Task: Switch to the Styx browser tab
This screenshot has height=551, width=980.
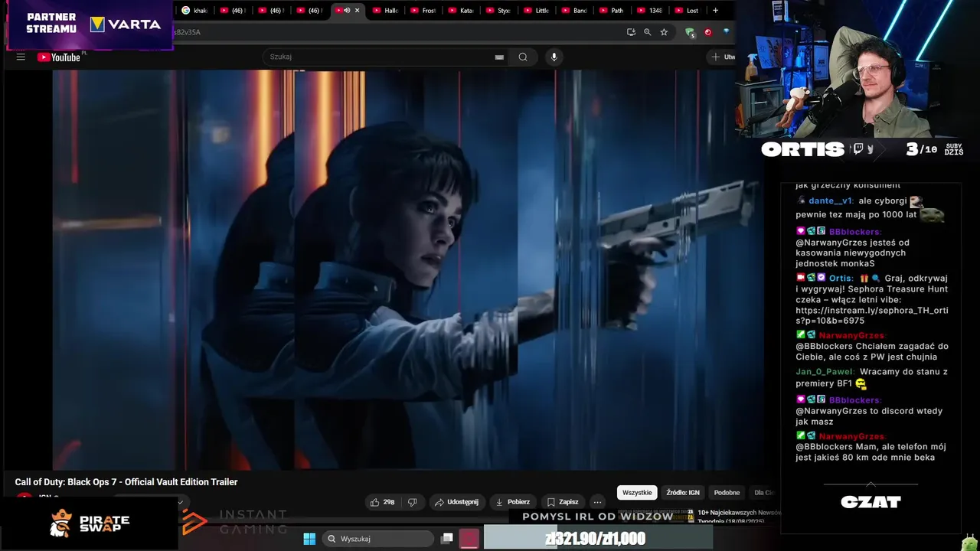Action: (498, 11)
